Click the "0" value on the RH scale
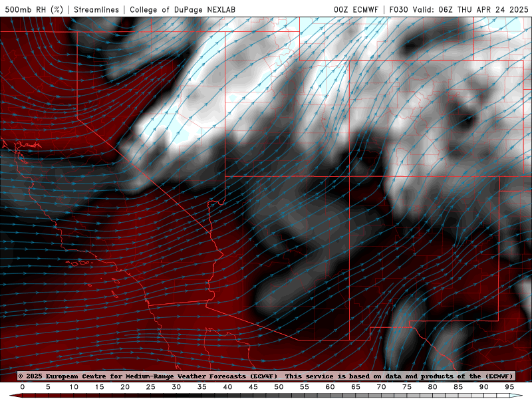The image size is (532, 399). (23, 387)
